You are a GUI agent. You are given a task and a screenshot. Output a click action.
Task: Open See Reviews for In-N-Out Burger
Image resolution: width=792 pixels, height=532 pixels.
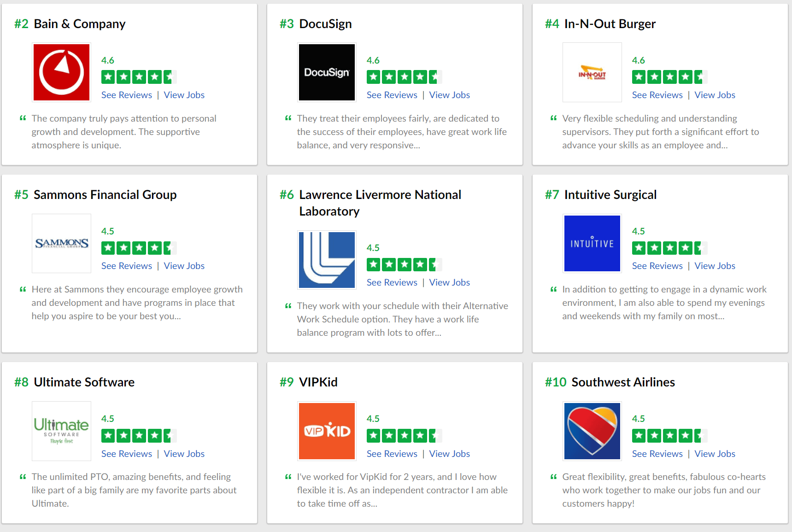pos(657,95)
